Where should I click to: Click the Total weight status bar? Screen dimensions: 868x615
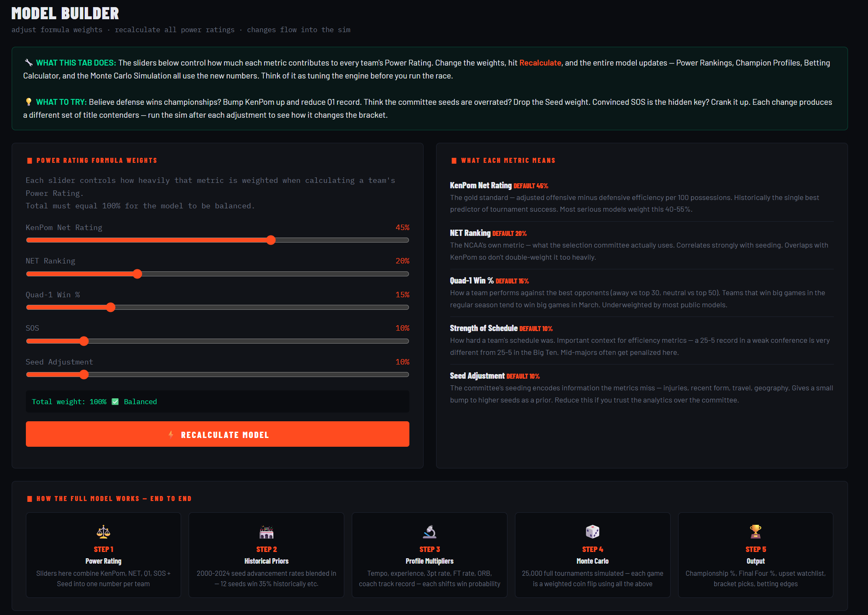pyautogui.click(x=217, y=402)
